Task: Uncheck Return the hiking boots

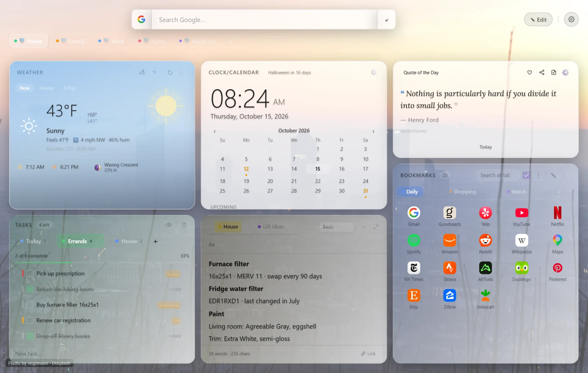Action: (x=30, y=289)
